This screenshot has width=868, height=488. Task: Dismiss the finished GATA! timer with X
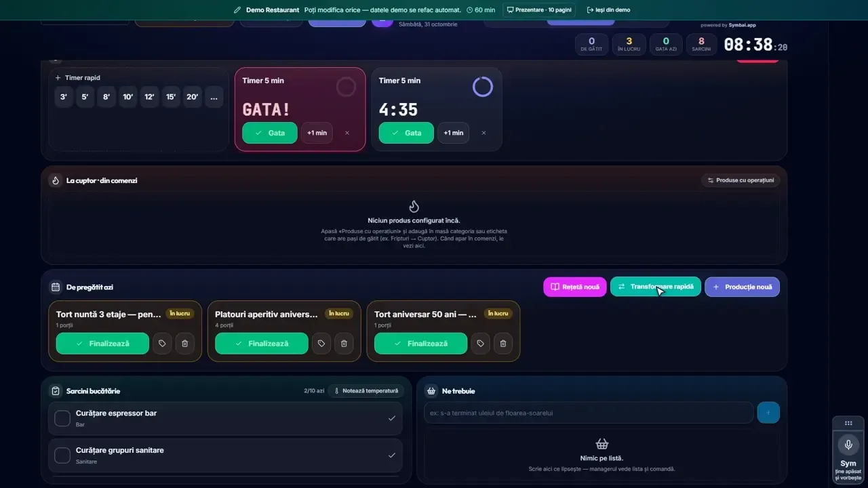(347, 133)
